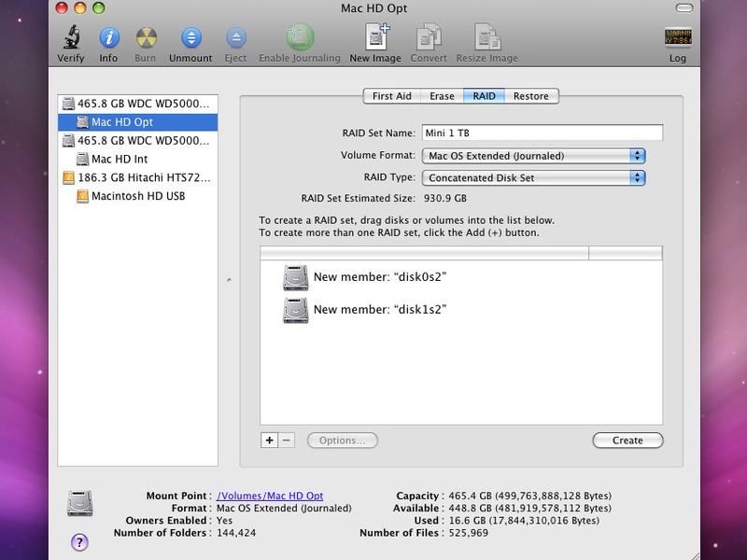The image size is (747, 560).
Task: Switch to the Restore tab
Action: click(x=531, y=96)
